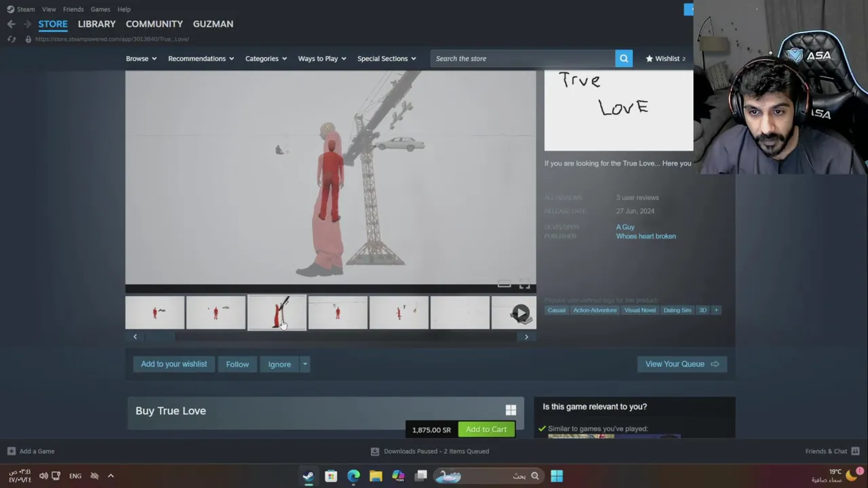Click the Search the store field
This screenshot has width=868, height=488.
coord(522,58)
